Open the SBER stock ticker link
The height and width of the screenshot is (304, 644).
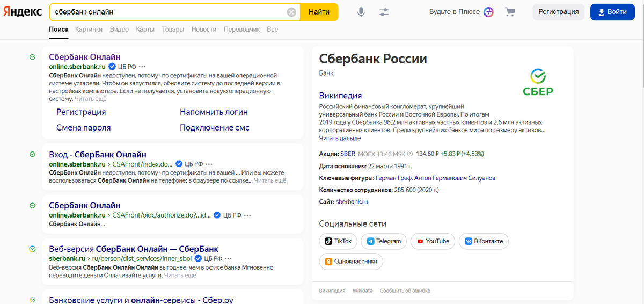(x=348, y=154)
